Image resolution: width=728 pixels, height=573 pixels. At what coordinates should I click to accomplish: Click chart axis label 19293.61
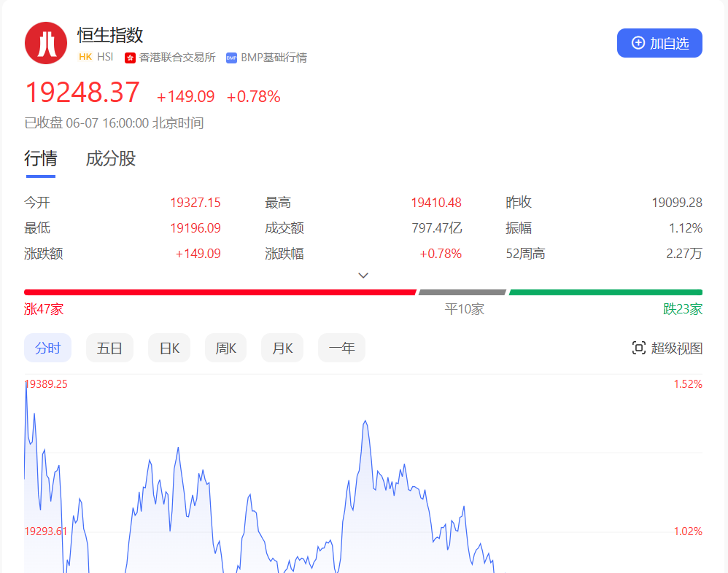46,531
